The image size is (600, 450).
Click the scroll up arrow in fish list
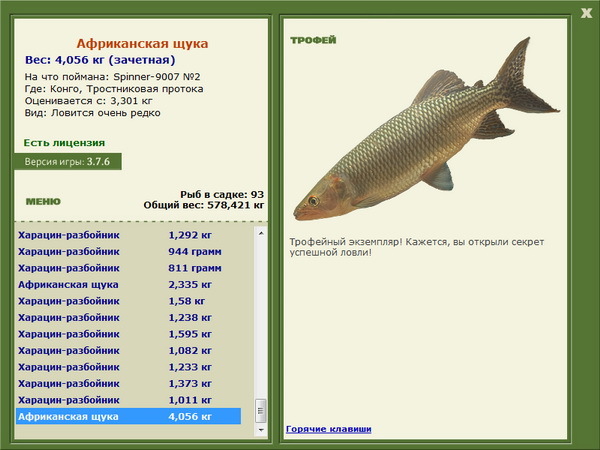click(x=261, y=233)
